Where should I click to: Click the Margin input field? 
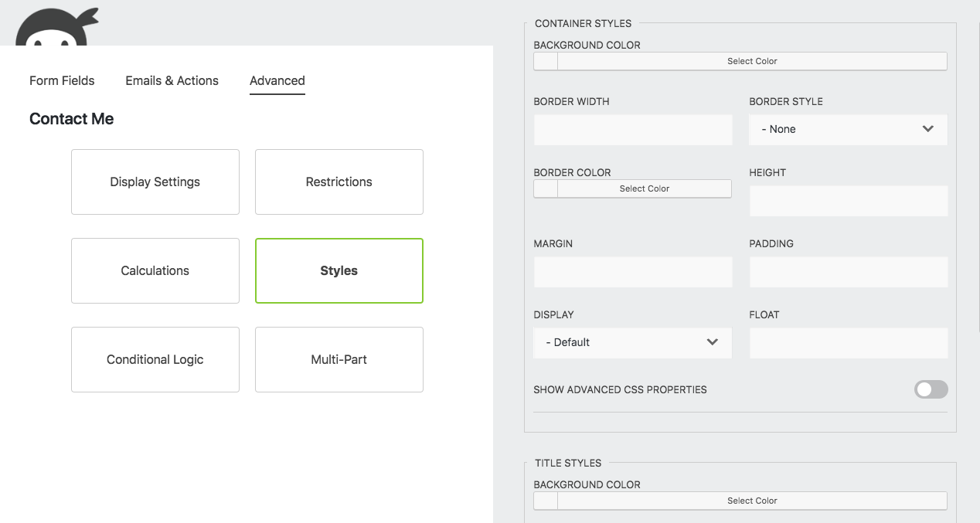point(632,272)
